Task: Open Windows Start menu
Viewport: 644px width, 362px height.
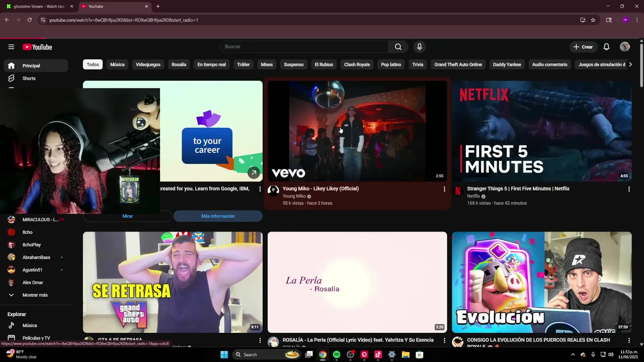Action: 224,354
